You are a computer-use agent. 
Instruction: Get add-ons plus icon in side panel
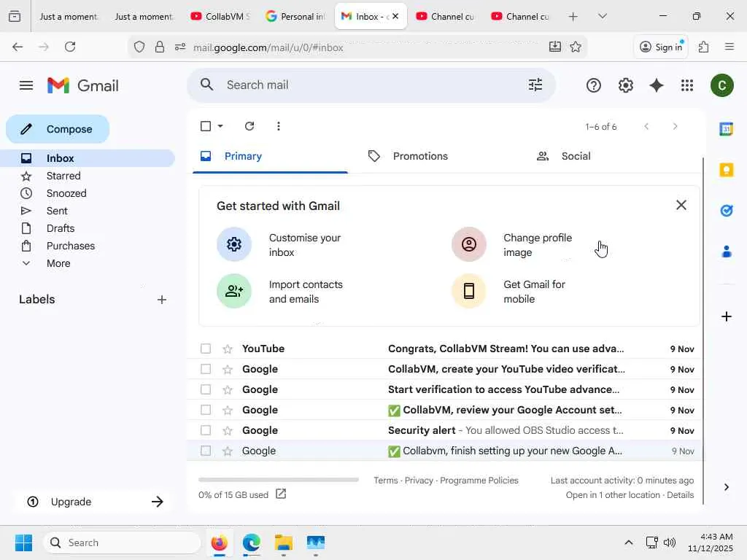click(x=726, y=316)
